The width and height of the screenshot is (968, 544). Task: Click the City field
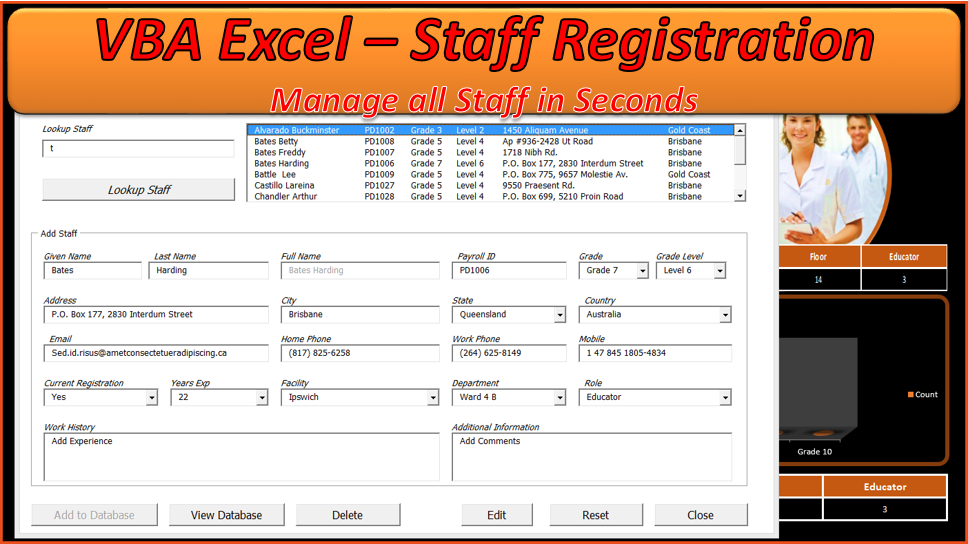click(x=360, y=314)
